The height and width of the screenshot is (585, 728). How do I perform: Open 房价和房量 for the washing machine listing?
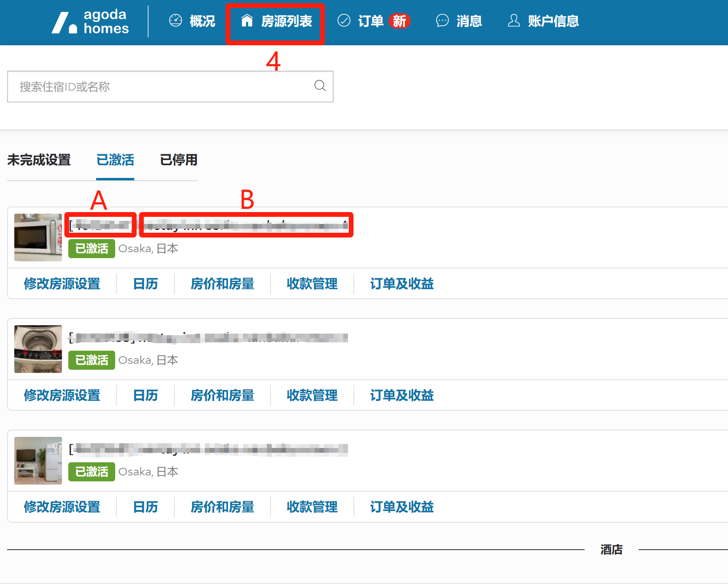click(222, 395)
